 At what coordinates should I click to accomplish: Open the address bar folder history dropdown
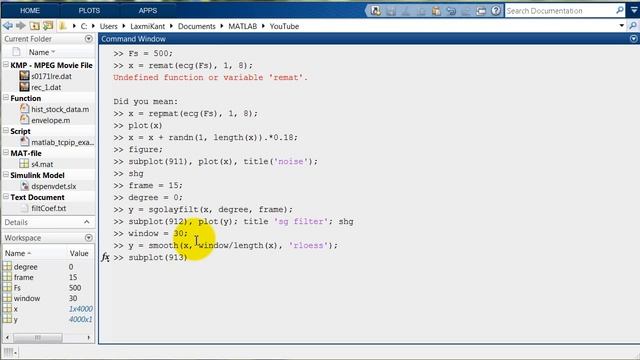point(622,26)
